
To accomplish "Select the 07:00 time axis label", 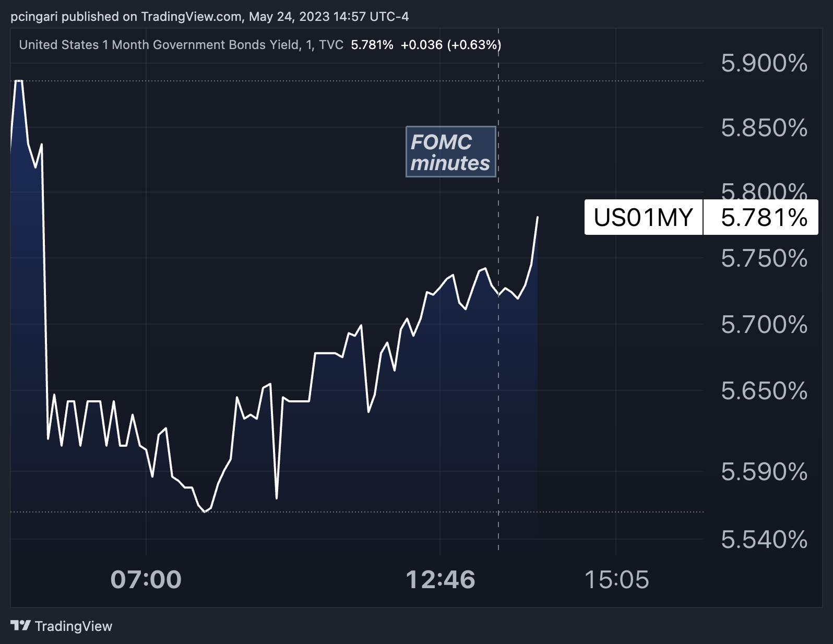I will point(146,580).
